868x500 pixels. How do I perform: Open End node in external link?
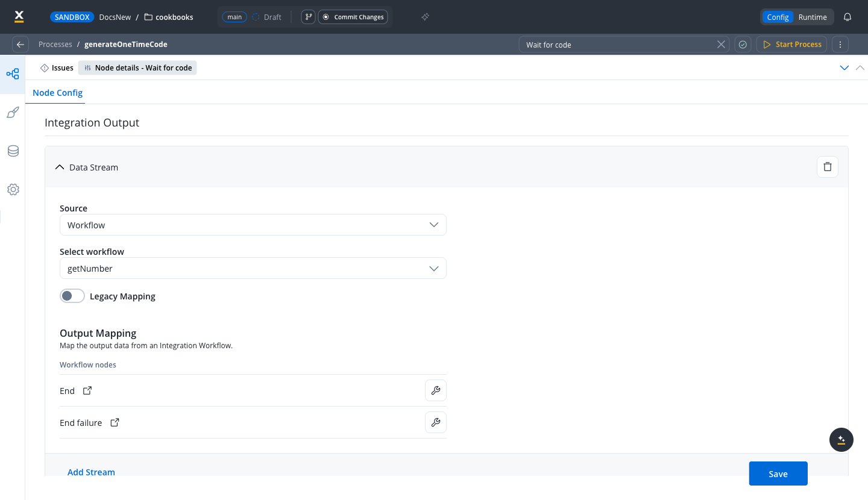87,390
